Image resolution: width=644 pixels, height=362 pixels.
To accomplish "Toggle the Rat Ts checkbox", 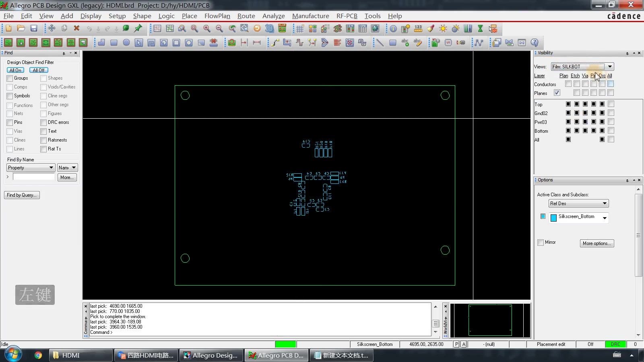I will click(x=43, y=149).
